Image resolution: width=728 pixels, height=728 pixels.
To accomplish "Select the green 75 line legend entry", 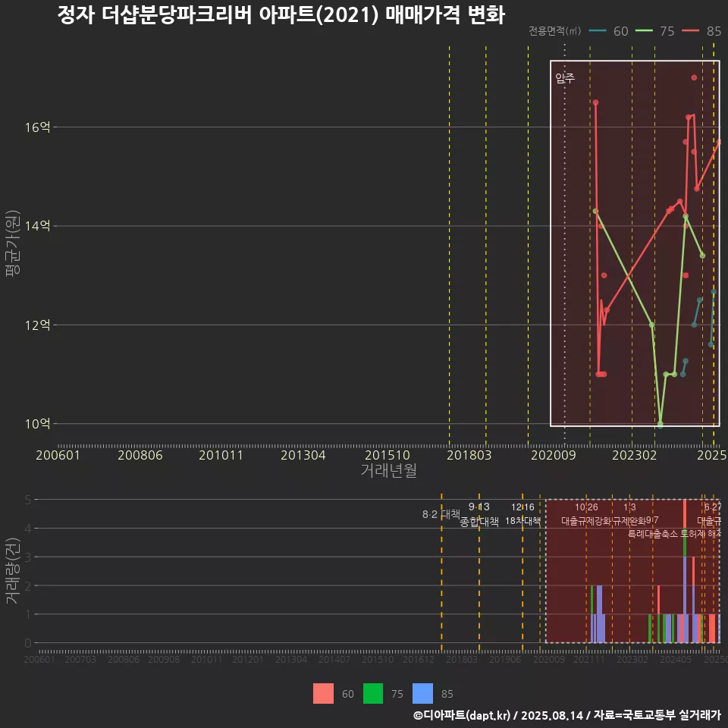I will pos(654,31).
